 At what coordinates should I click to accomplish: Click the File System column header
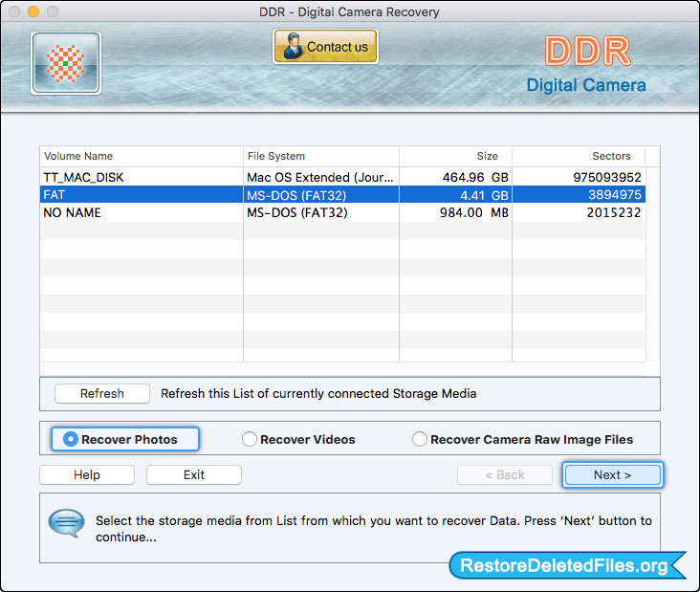pos(321,156)
